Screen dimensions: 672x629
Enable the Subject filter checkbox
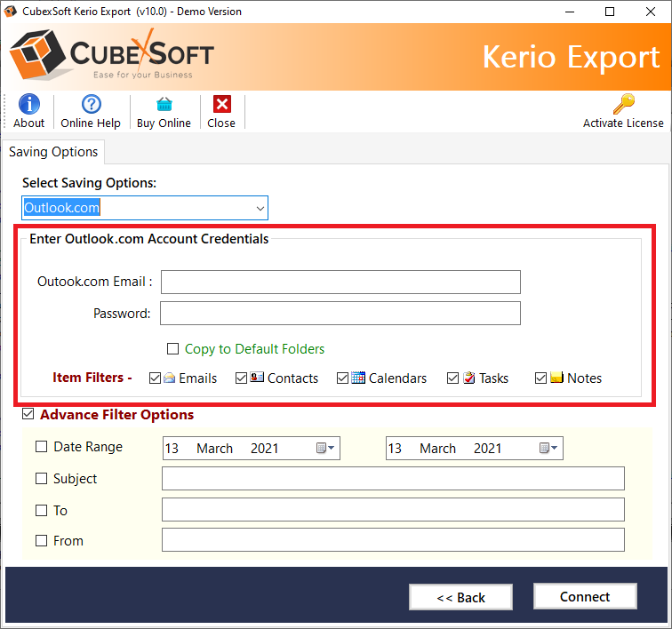(41, 478)
